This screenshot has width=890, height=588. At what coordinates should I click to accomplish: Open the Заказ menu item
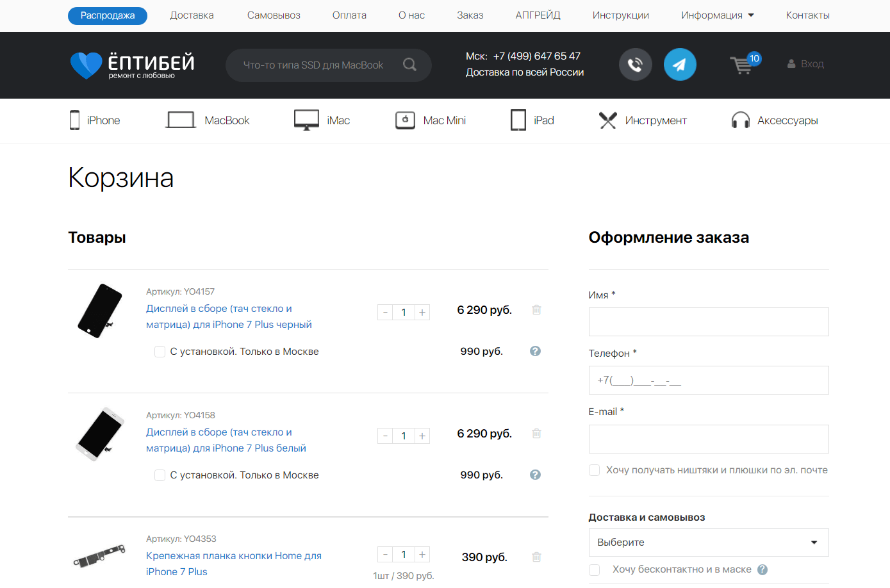[x=470, y=15]
